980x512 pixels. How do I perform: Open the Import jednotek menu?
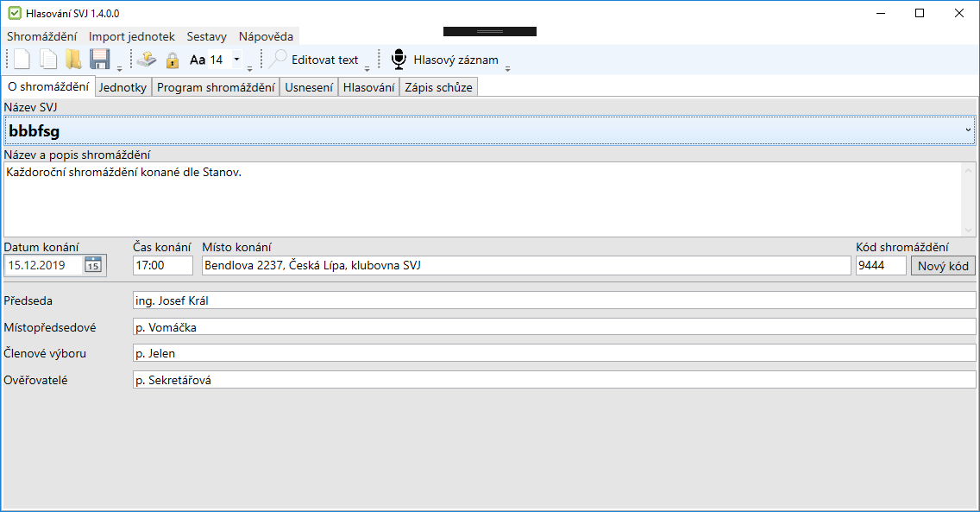click(132, 36)
